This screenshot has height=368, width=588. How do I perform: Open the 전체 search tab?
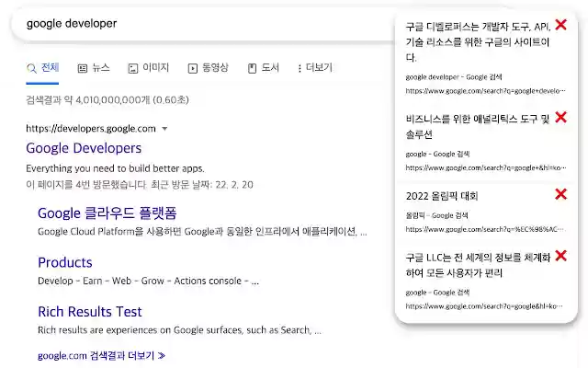tap(43, 67)
